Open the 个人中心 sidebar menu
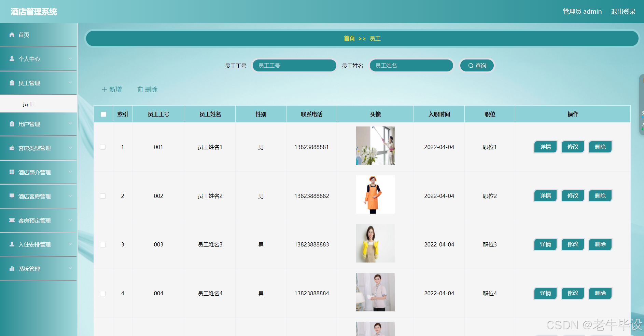Screen dimensions: 644x336 click(39, 59)
